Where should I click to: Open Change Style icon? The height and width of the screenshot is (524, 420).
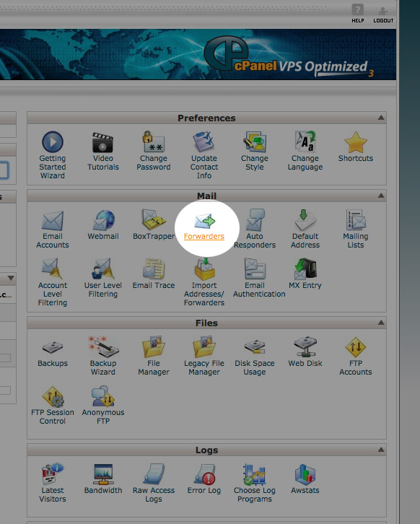coord(255,141)
